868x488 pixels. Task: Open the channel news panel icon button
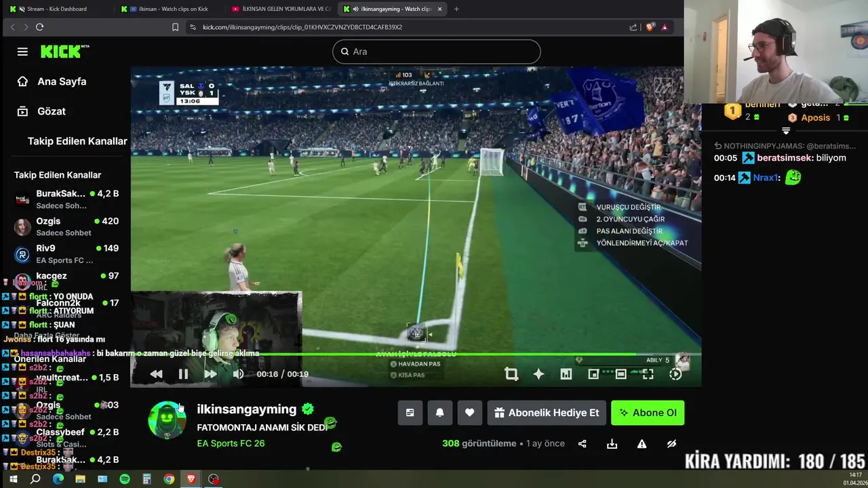pos(410,413)
